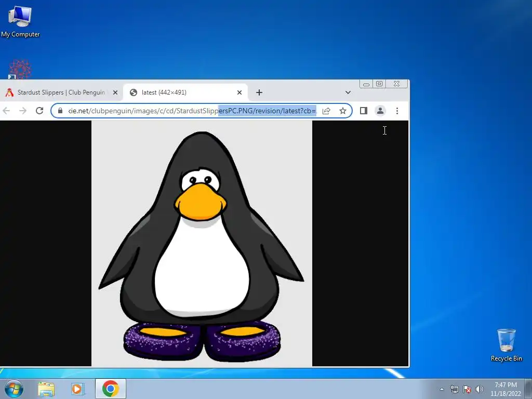The height and width of the screenshot is (399, 532).
Task: Open the Recycle Bin
Action: click(506, 345)
